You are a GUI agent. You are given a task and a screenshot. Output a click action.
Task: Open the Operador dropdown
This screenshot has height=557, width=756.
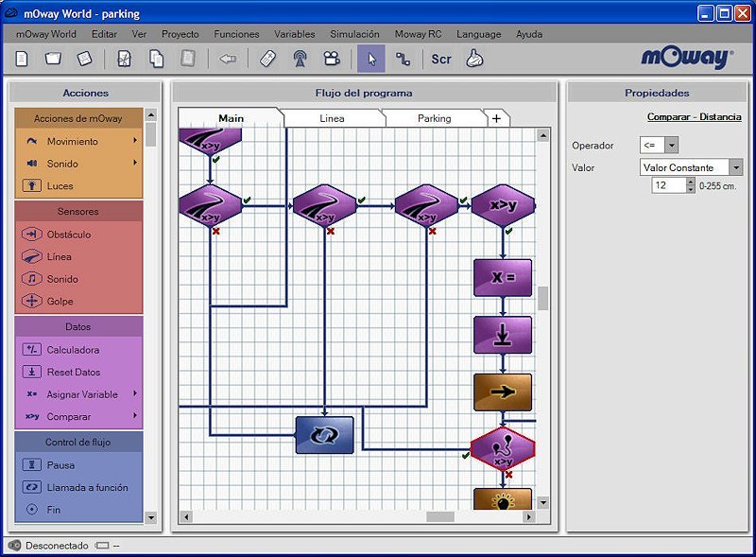671,146
